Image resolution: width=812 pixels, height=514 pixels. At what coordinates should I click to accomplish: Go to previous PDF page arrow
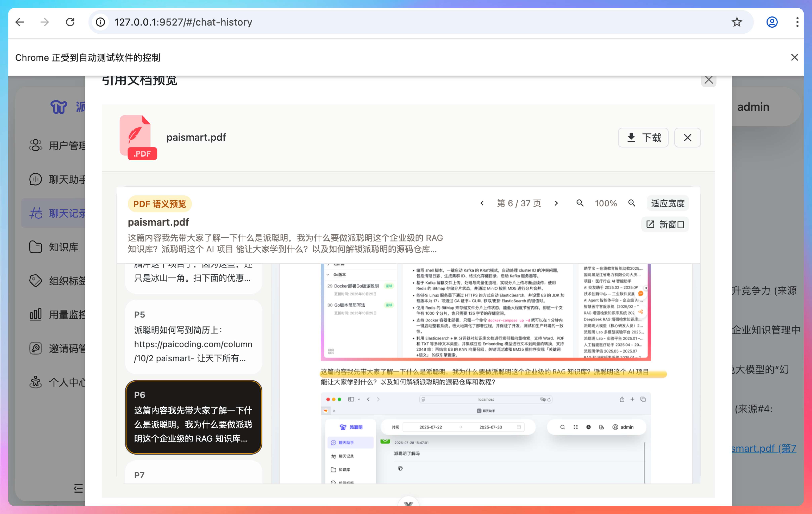coord(482,203)
